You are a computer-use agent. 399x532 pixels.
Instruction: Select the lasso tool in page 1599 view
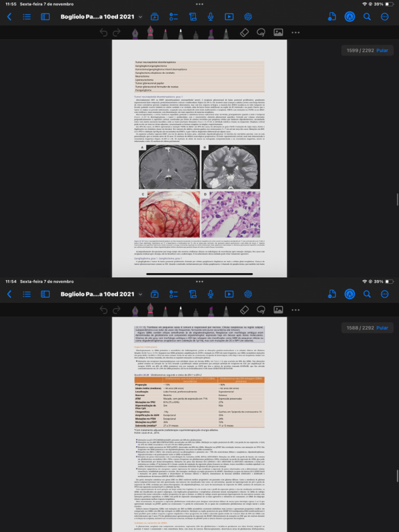pos(261,33)
